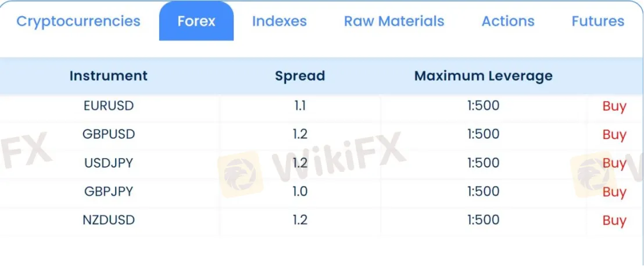This screenshot has height=266, width=644.
Task: Click the Instrument column header
Action: (109, 76)
